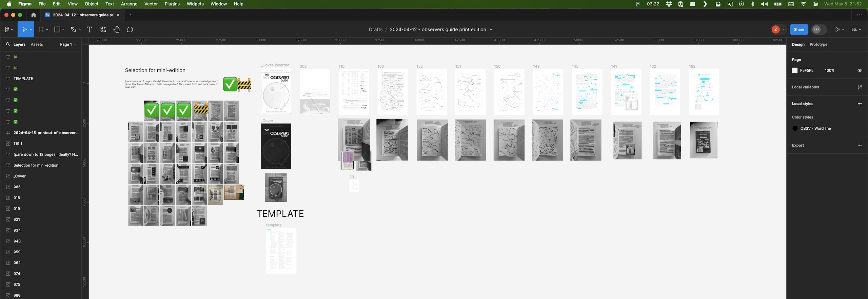Switch to the Prototype tab
Screen dimensions: 868x299
pos(818,44)
